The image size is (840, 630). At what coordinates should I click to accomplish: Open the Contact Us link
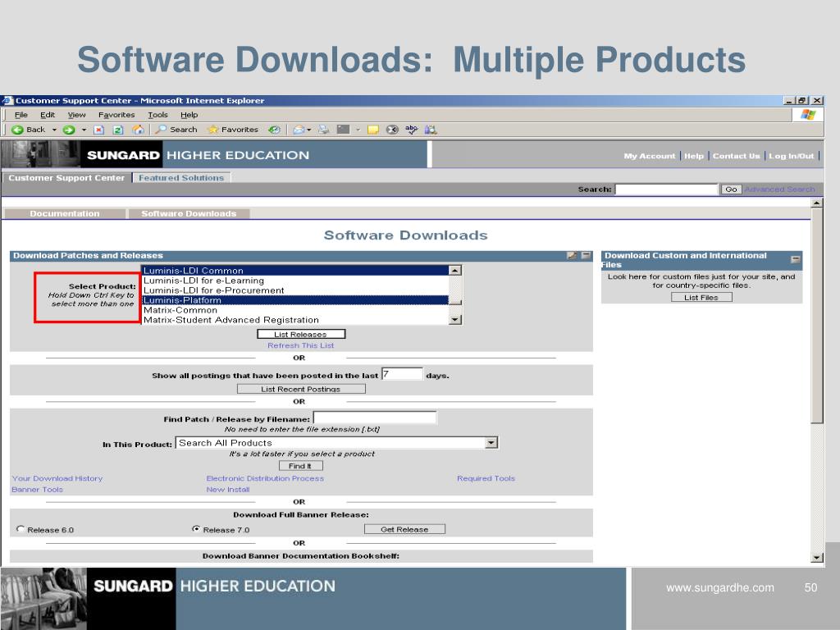coord(736,156)
